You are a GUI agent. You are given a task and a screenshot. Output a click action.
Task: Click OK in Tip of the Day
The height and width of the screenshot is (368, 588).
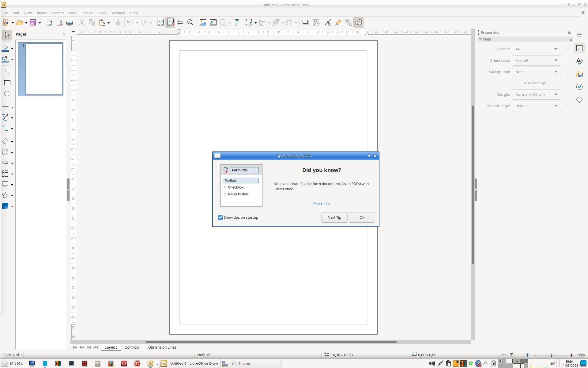click(x=362, y=217)
